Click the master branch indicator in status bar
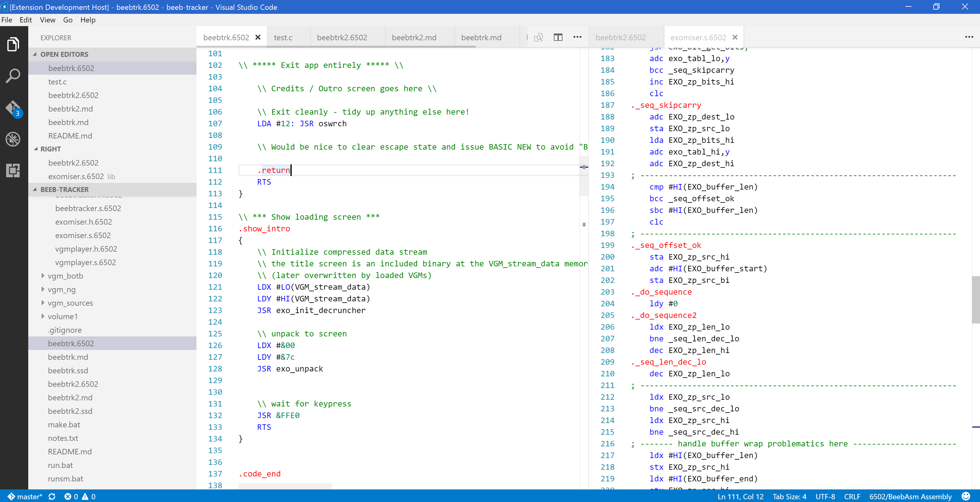The image size is (980, 502). (25, 496)
